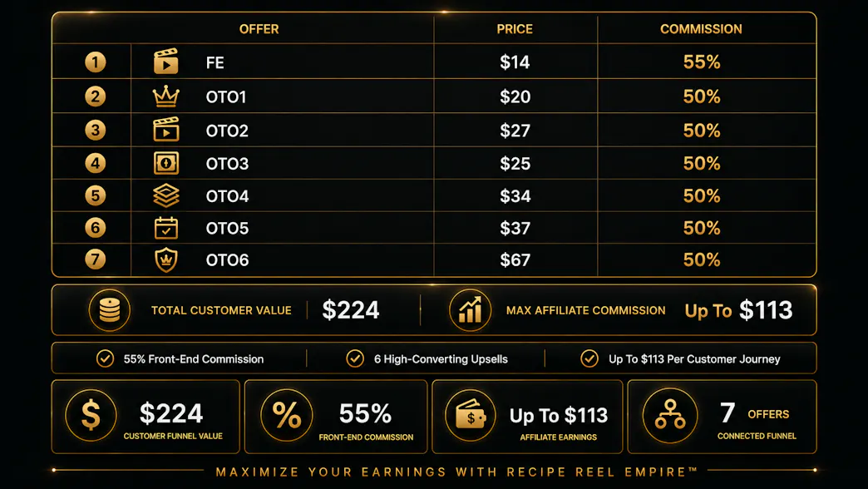Screen dimensions: 868x489
Task: Select the stacked layers icon for OTO4
Action: pos(166,195)
